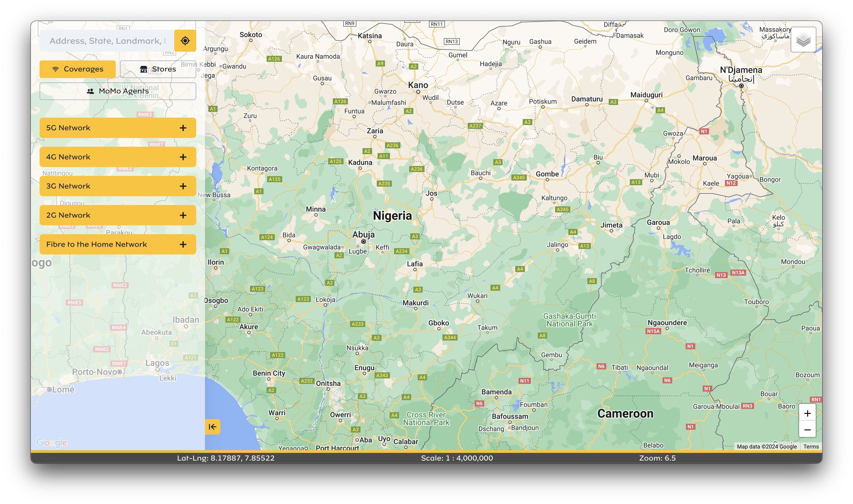Click the Lokoja city label
The height and width of the screenshot is (504, 853).
click(325, 300)
